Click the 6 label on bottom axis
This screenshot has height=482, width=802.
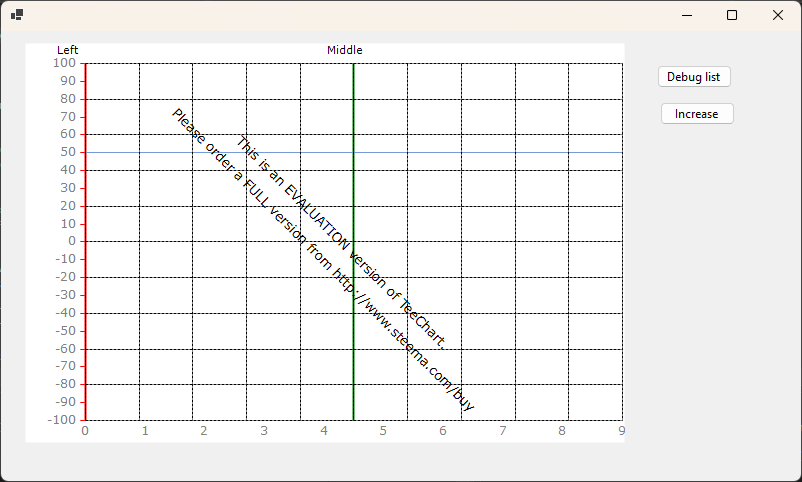(x=443, y=431)
